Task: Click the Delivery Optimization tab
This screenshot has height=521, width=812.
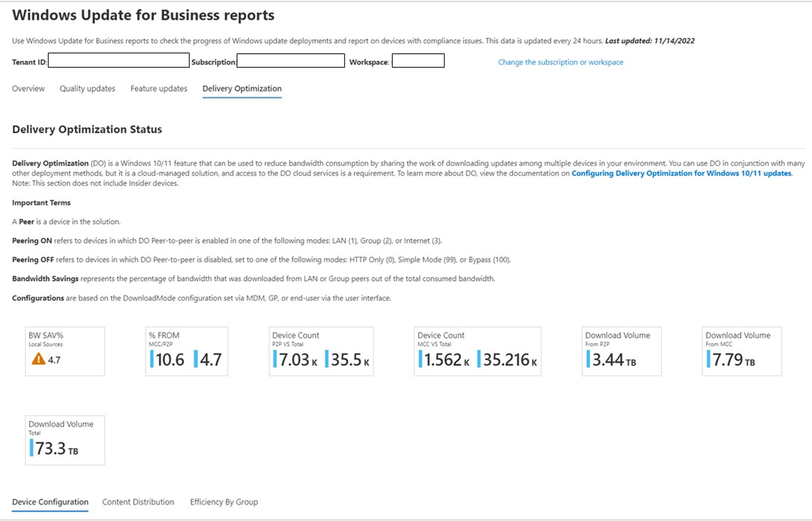Action: 242,89
